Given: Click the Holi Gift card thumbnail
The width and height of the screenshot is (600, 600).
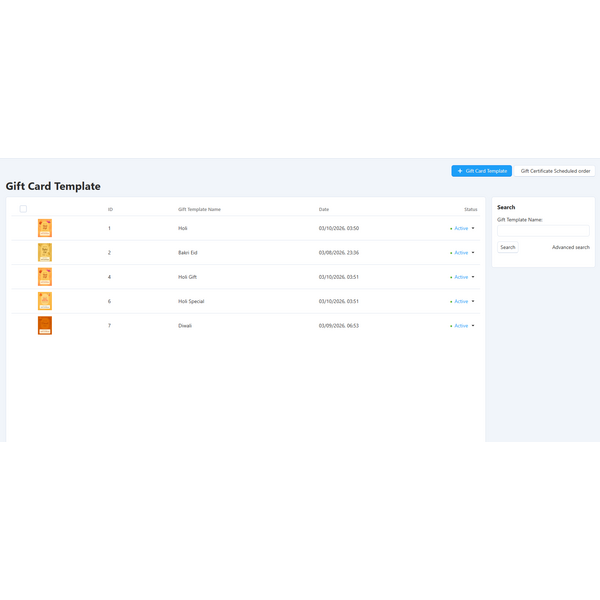Looking at the screenshot, I should [x=44, y=277].
